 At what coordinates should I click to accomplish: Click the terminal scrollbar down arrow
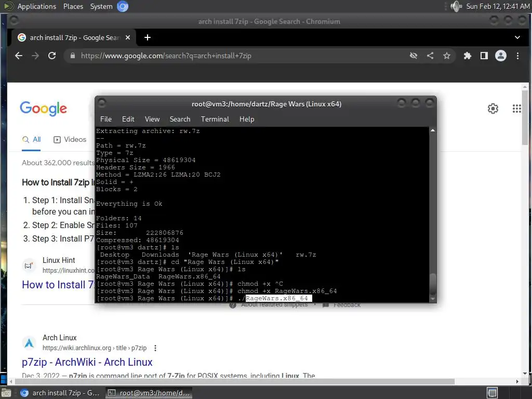click(x=433, y=299)
